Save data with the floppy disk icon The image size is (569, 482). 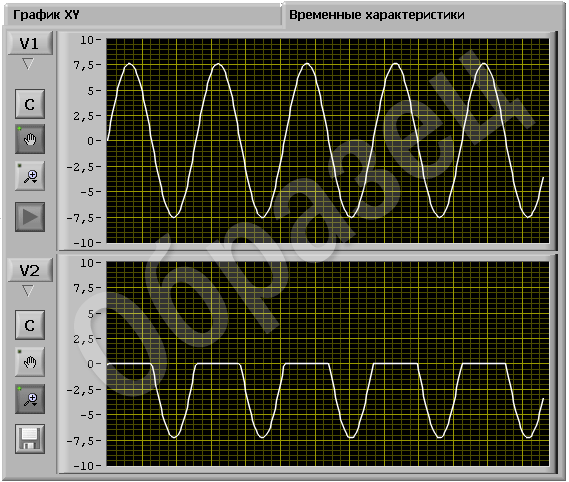point(30,439)
